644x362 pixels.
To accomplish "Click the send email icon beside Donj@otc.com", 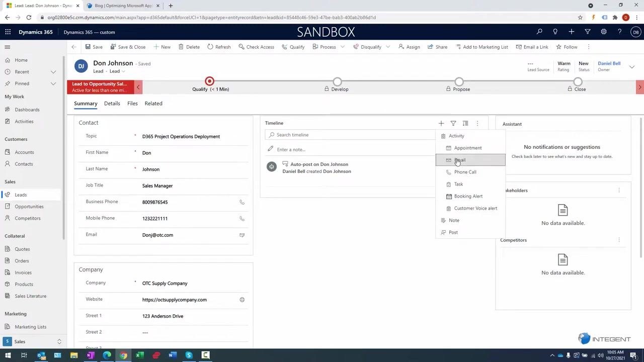I will 242,235.
